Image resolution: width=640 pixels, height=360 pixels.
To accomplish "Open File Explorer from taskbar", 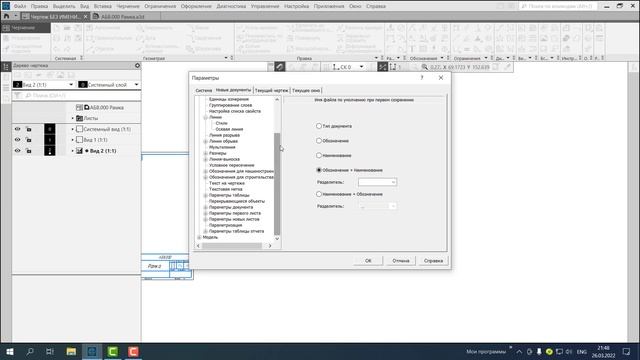I will (x=71, y=351).
